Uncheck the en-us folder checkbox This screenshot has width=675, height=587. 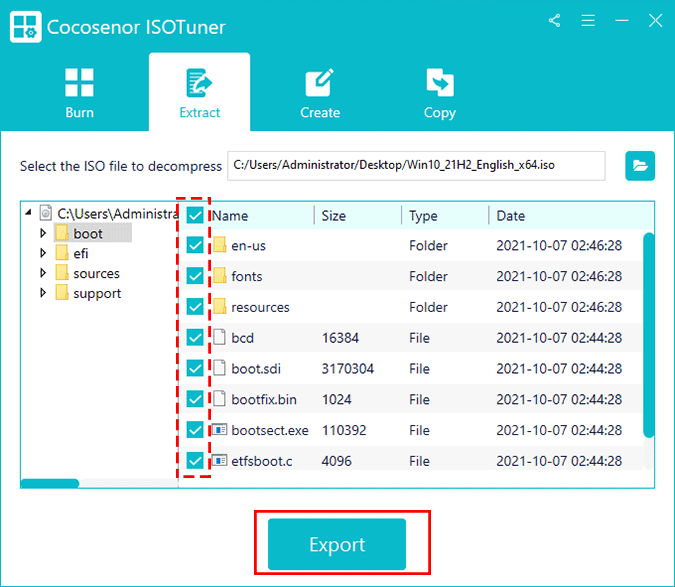point(195,245)
